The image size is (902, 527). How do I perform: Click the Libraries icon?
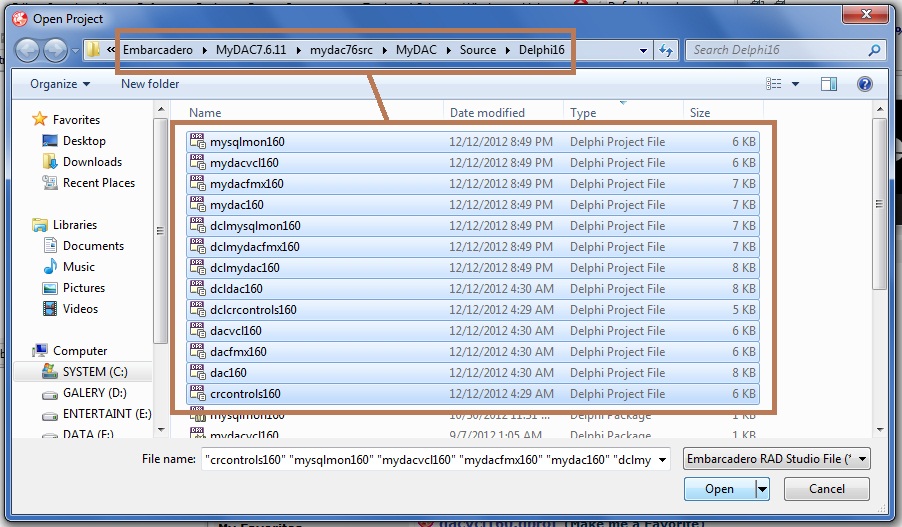(40, 224)
